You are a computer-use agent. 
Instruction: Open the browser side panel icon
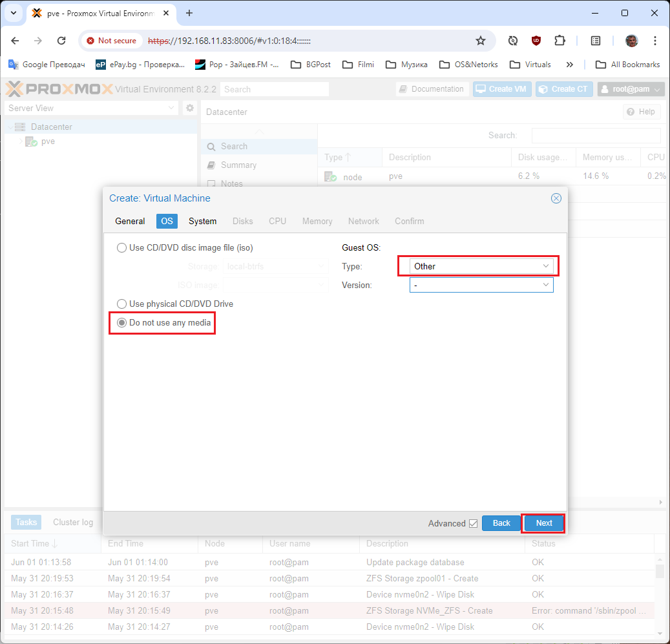[595, 41]
